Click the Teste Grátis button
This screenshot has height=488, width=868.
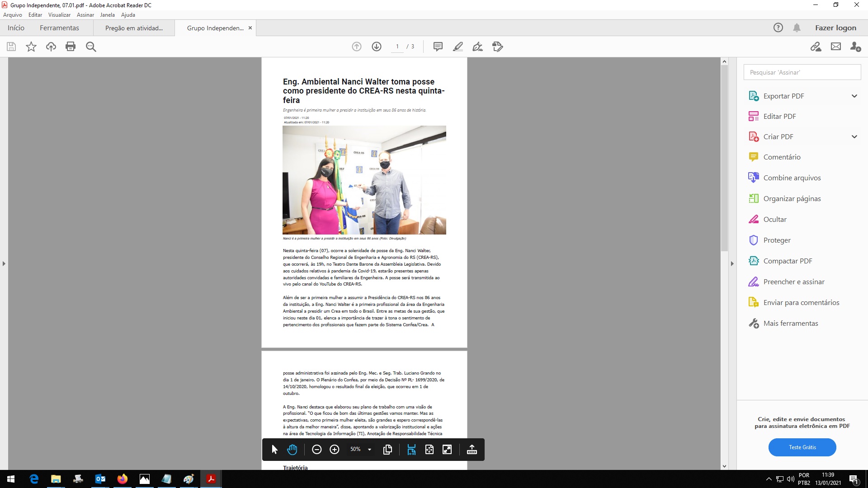[x=802, y=447]
